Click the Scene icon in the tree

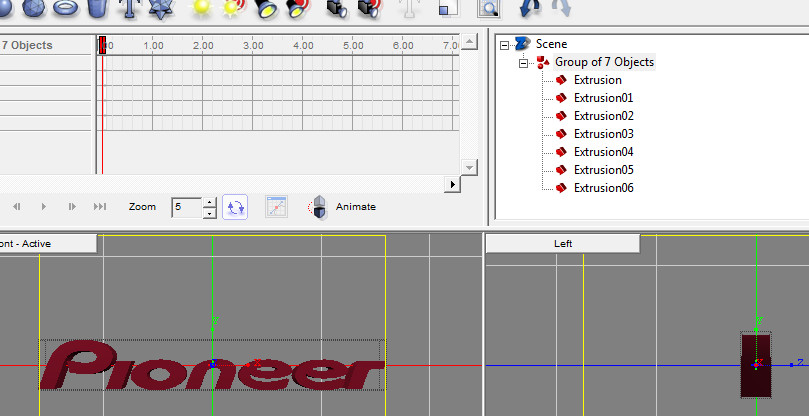(523, 44)
